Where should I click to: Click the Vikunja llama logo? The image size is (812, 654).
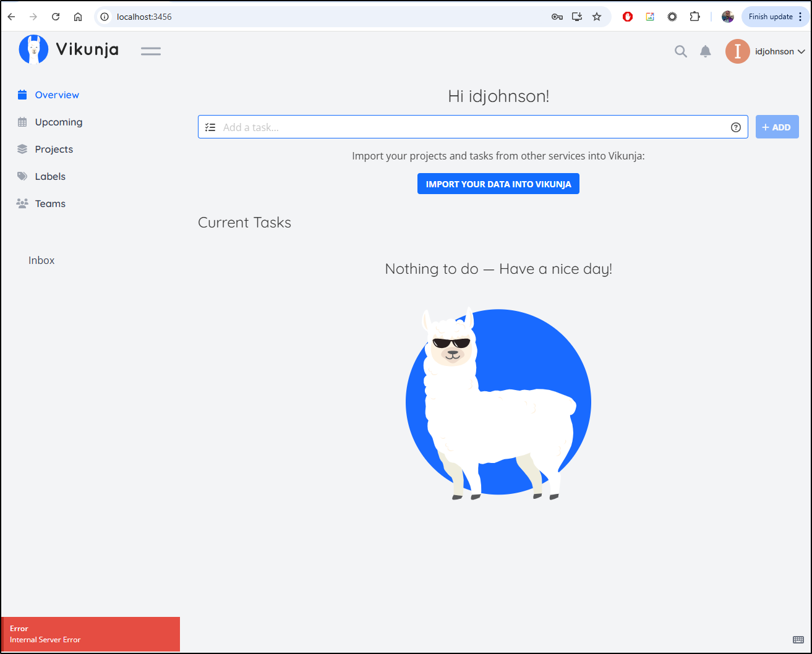pyautogui.click(x=33, y=49)
